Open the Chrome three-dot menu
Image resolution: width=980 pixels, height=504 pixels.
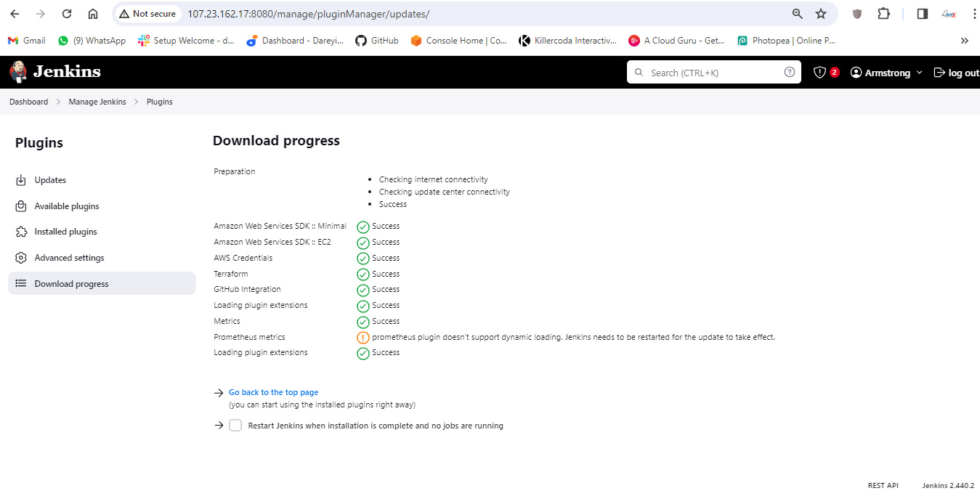[973, 14]
